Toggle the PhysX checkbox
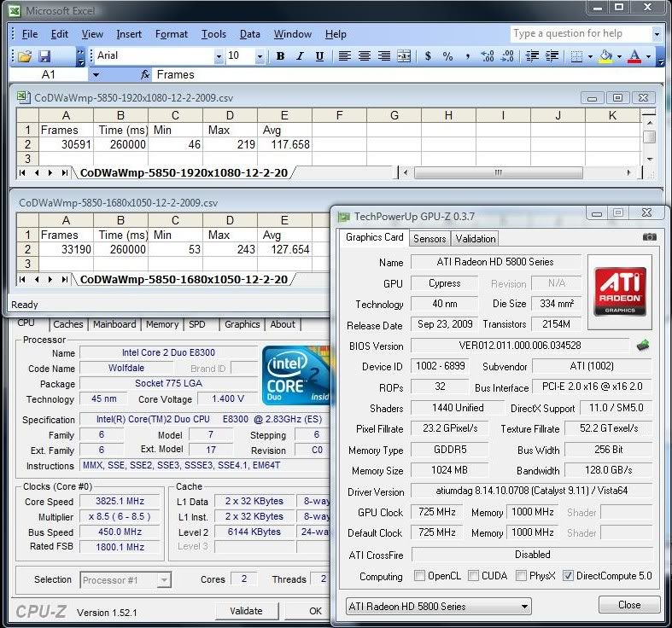The height and width of the screenshot is (628, 672). (x=521, y=575)
